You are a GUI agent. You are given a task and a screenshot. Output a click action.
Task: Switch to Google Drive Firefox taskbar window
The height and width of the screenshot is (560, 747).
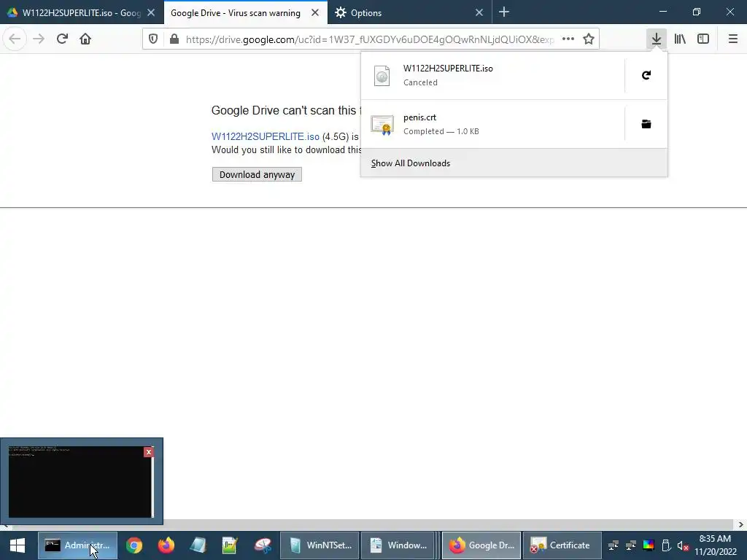[x=481, y=545]
